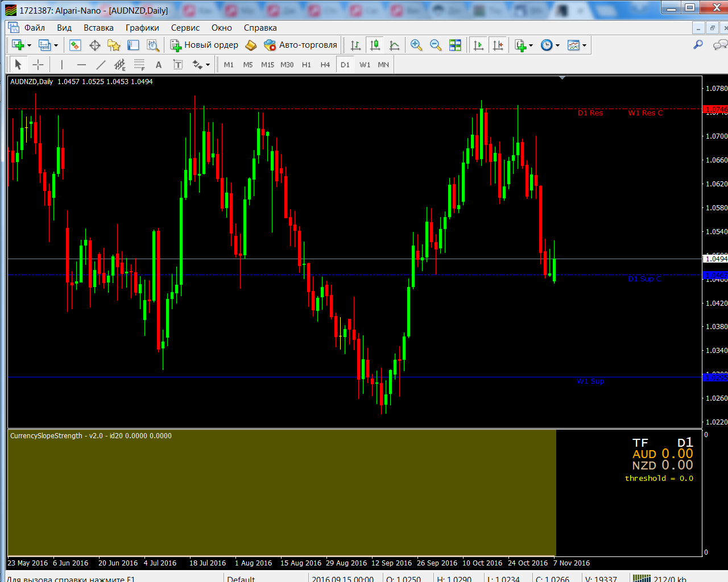This screenshot has height=582, width=728.
Task: Expand the arrows objects dropdown arrow
Action: pyautogui.click(x=208, y=65)
